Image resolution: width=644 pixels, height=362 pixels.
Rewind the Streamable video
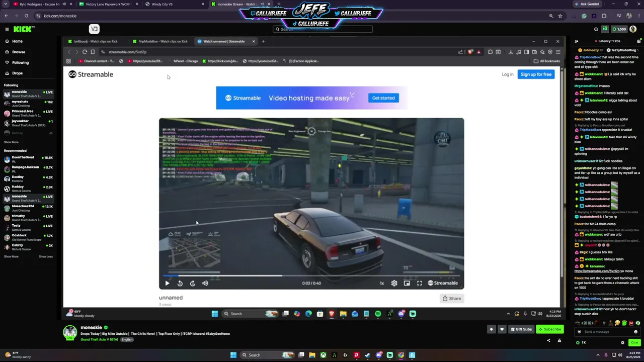pos(180,283)
